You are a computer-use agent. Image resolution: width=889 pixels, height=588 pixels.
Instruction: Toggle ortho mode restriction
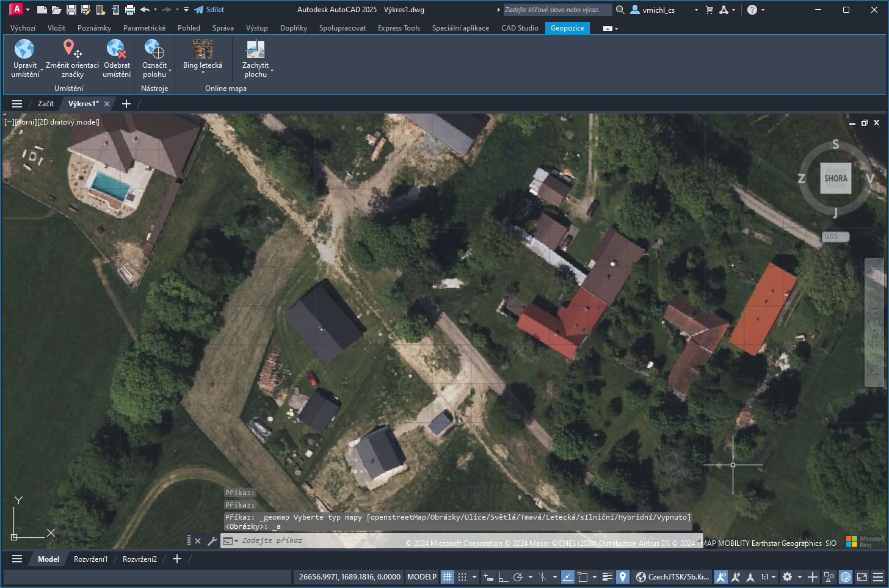pyautogui.click(x=503, y=577)
